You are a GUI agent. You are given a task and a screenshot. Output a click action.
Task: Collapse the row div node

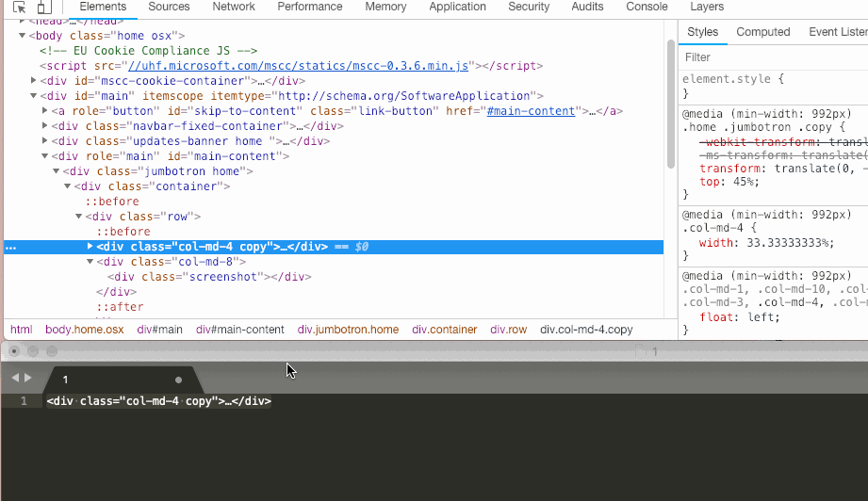(x=78, y=217)
